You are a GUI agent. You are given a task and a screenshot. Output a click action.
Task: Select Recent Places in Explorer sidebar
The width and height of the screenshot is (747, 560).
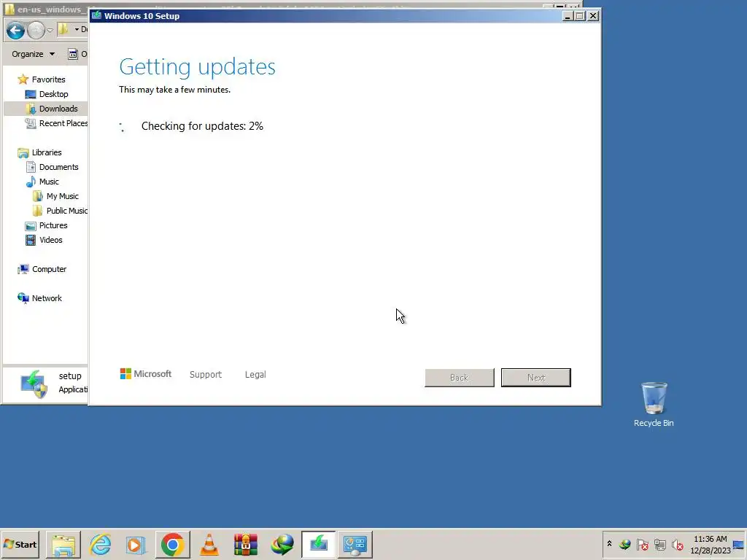[56, 123]
